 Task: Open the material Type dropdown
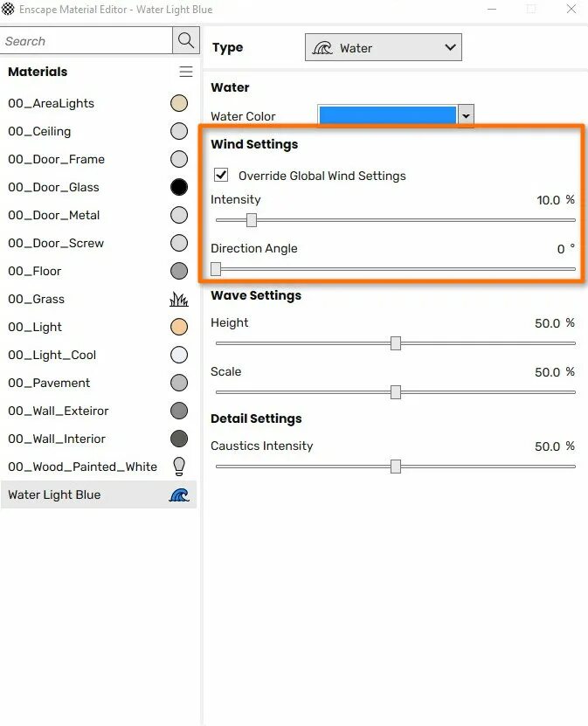click(x=384, y=47)
